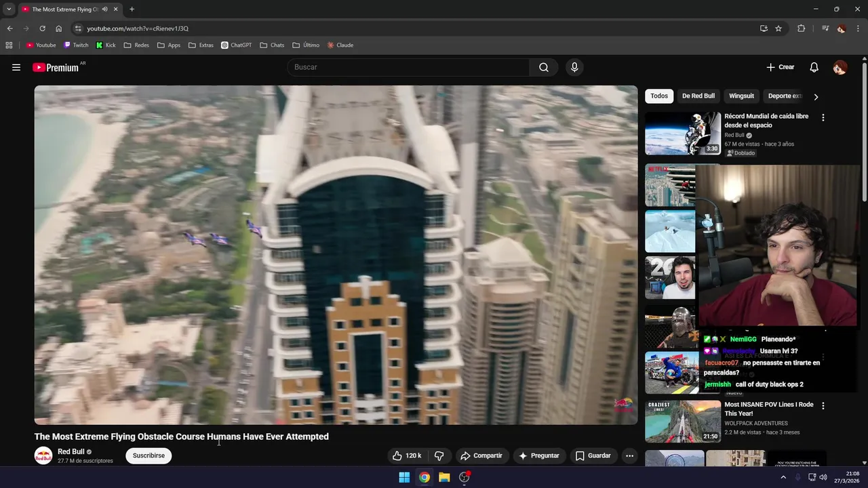Open the Twitch bookmark
868x488 pixels.
click(x=76, y=45)
